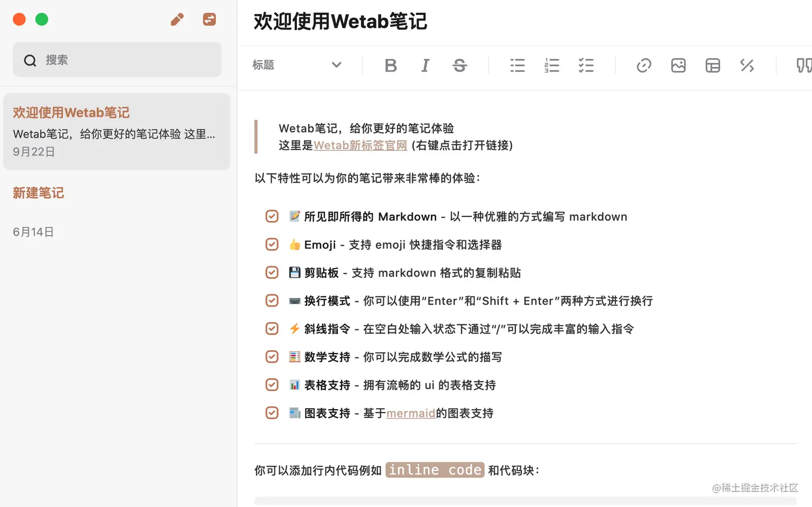This screenshot has width=812, height=507.
Task: Click the quote line Wetab笔记，给你更好的笔记体验
Action: click(x=366, y=128)
